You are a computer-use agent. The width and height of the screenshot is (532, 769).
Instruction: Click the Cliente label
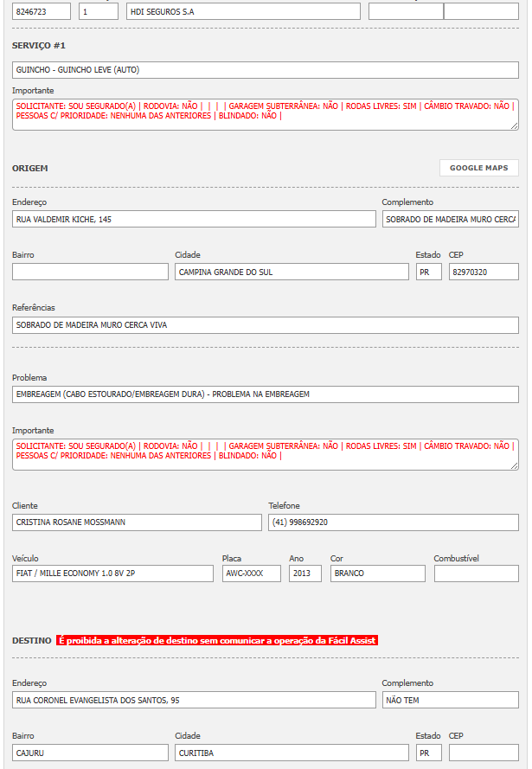24,506
